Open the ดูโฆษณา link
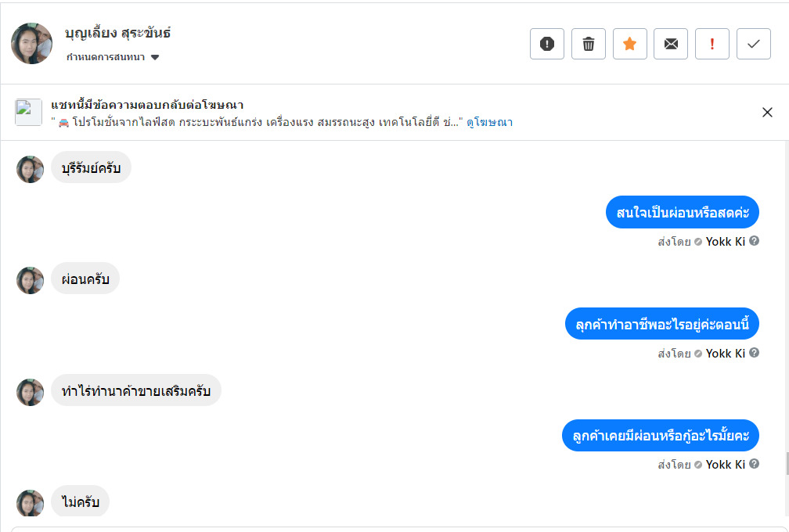The image size is (789, 532). coord(490,122)
